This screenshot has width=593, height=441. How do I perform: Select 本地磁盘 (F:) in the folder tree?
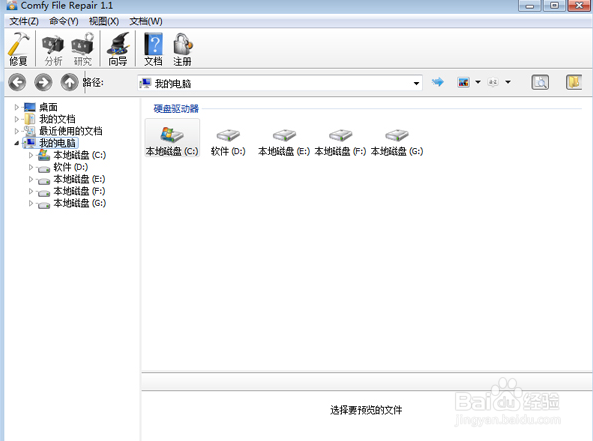coord(79,191)
